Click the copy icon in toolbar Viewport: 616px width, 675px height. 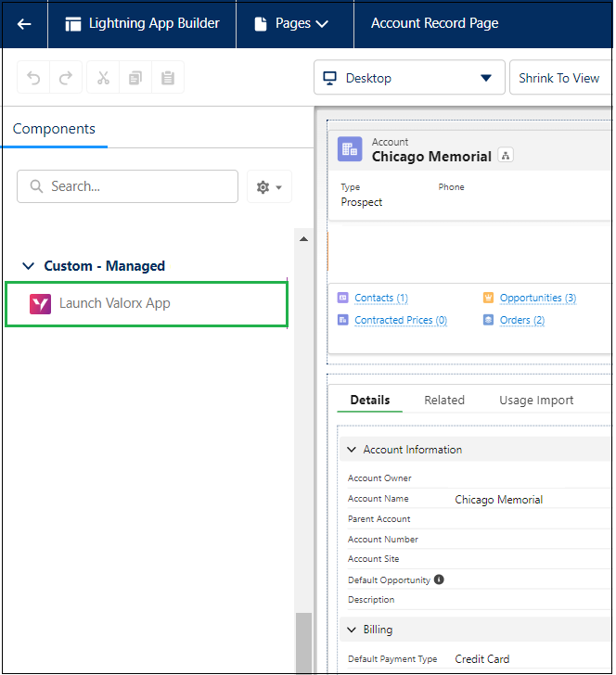pos(135,78)
